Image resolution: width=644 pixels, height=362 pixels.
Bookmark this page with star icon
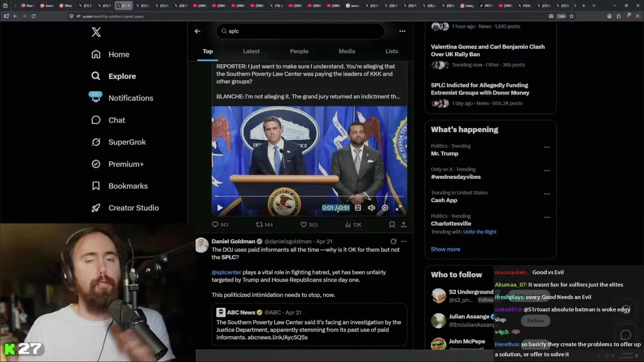tap(572, 16)
